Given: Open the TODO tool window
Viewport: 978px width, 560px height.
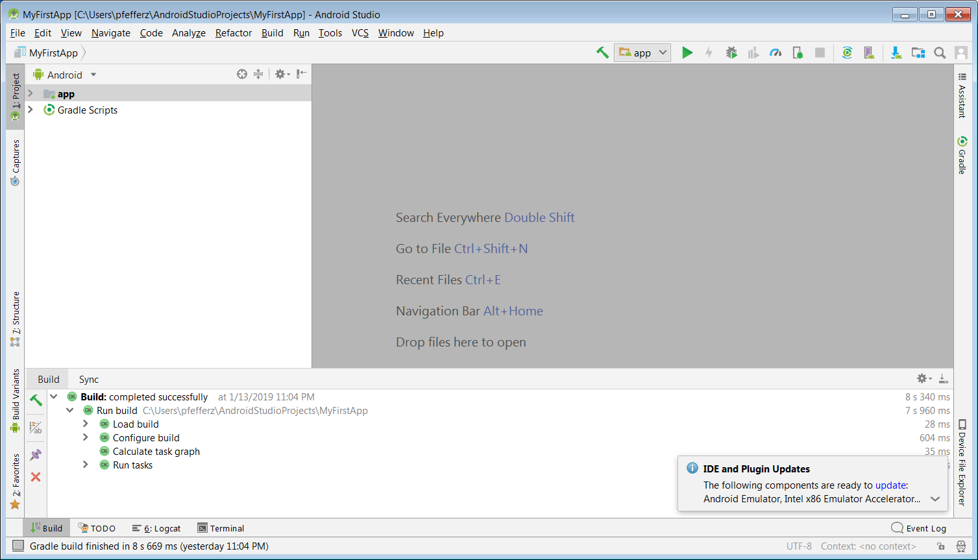Looking at the screenshot, I should coord(97,528).
